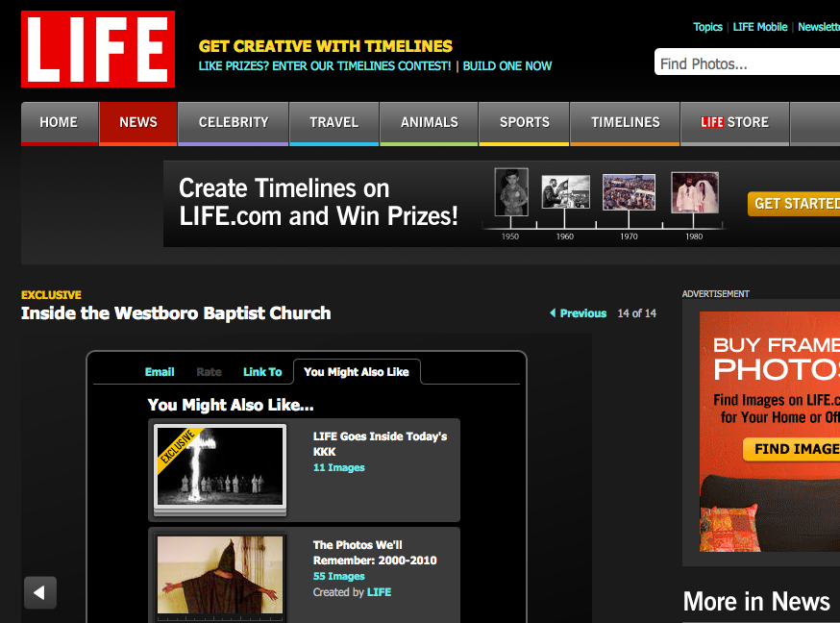Click the BUILD ONE NOW link
This screenshot has height=623, width=840.
(x=507, y=66)
